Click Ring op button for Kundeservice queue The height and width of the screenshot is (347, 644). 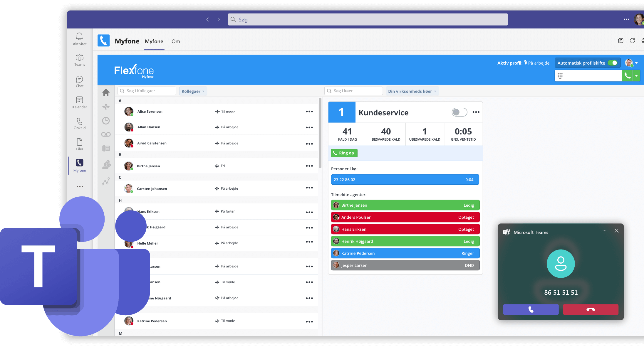click(344, 153)
